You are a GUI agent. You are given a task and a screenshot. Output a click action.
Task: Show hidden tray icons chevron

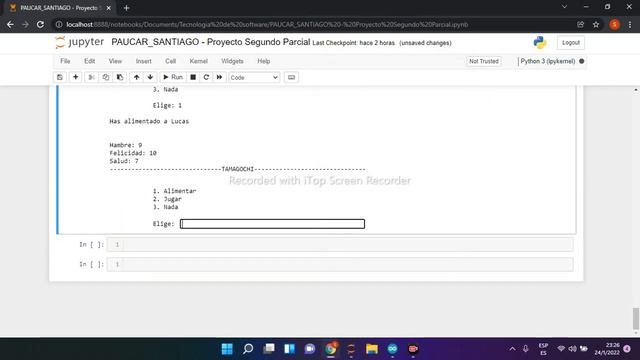[512, 349]
